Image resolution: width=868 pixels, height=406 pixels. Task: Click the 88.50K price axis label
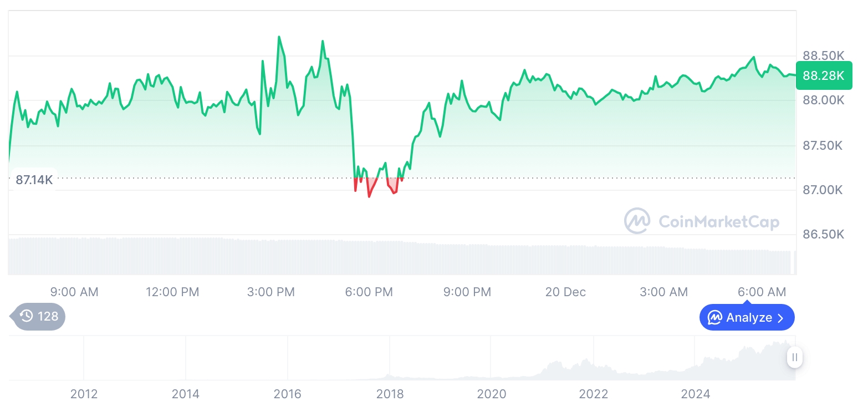pos(823,55)
